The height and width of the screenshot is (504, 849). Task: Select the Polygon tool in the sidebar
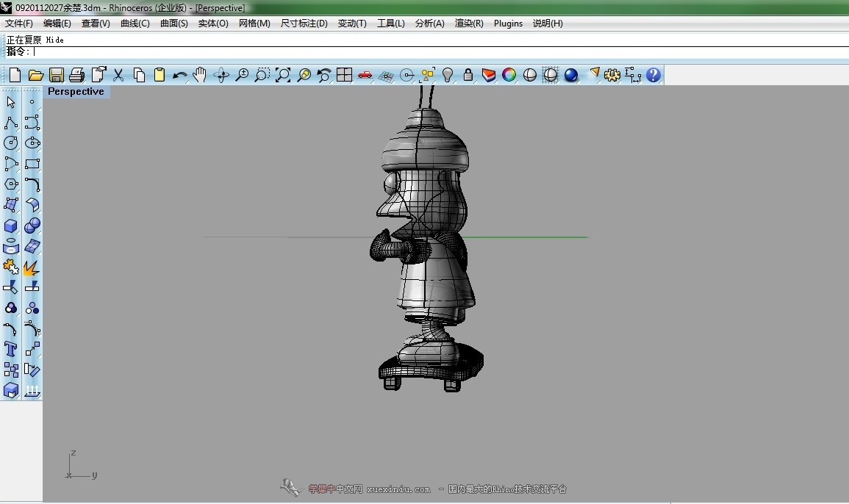pos(11,184)
